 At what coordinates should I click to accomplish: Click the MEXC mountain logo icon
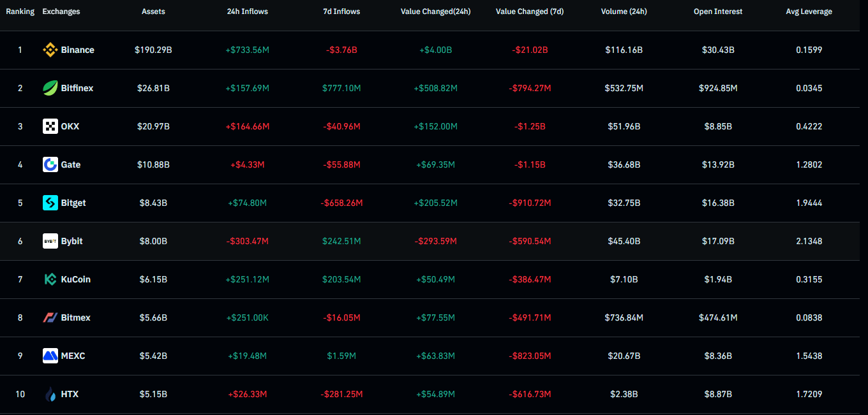[50, 356]
